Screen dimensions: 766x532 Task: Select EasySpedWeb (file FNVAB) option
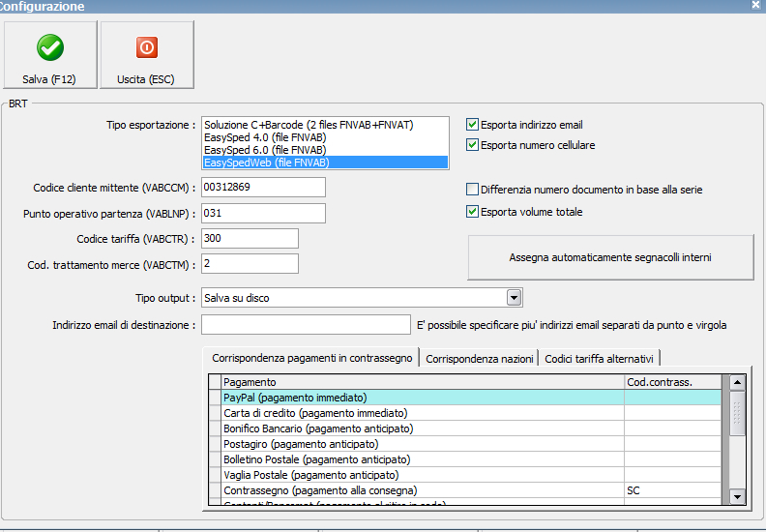click(x=325, y=163)
